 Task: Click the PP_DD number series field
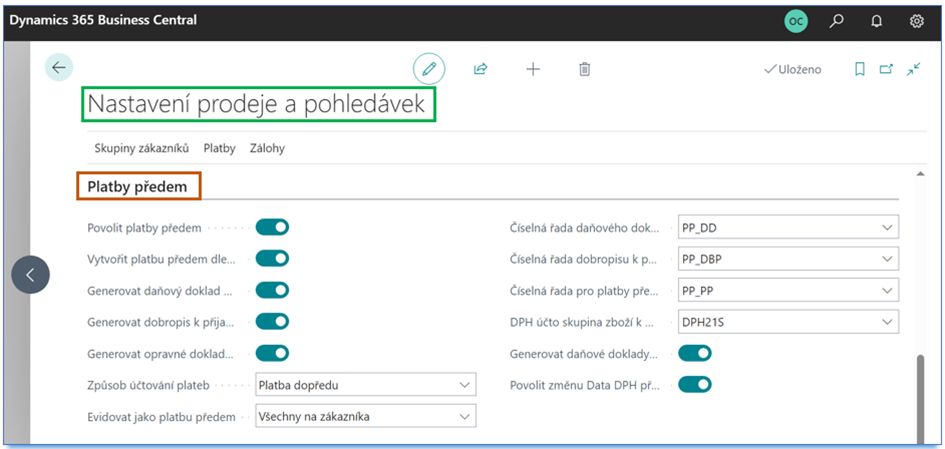click(x=776, y=228)
